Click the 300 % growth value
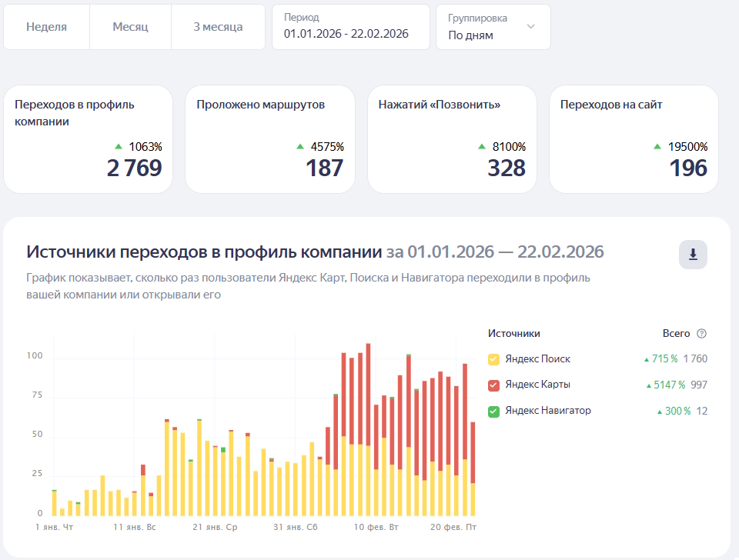 (x=677, y=411)
